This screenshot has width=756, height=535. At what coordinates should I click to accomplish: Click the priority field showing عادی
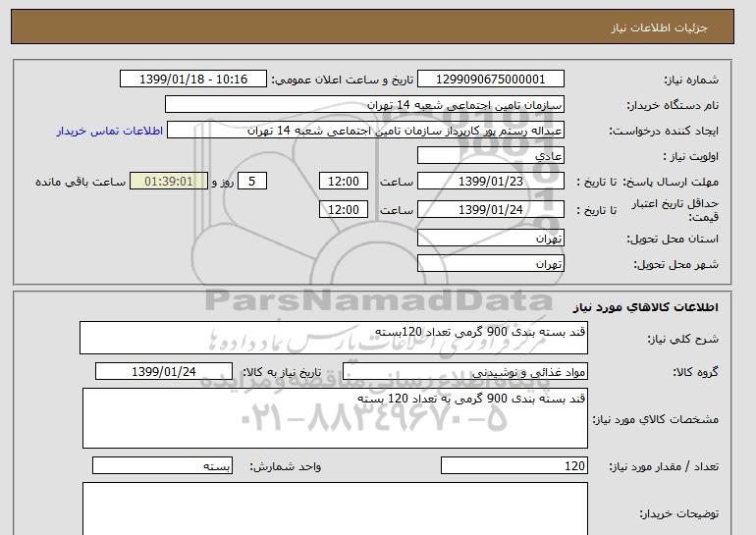(x=490, y=156)
